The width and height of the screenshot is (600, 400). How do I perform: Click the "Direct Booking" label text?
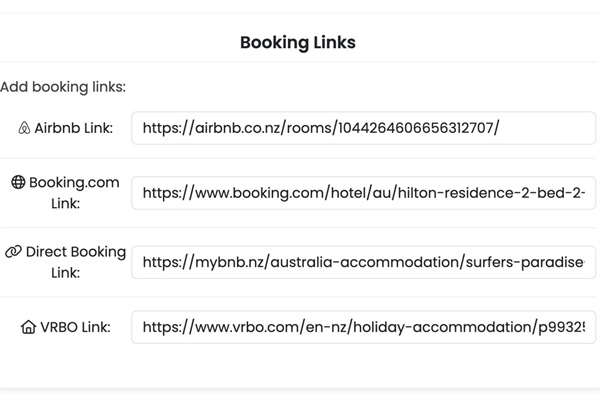(x=76, y=252)
